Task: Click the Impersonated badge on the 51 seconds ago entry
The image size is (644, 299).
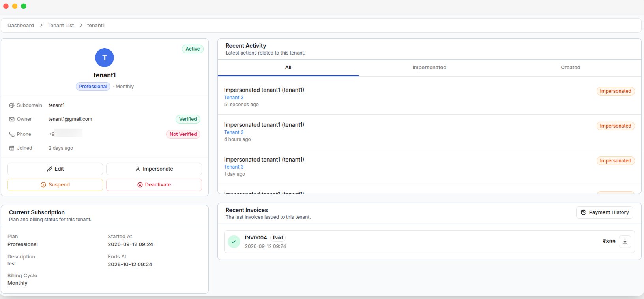Action: pos(616,91)
